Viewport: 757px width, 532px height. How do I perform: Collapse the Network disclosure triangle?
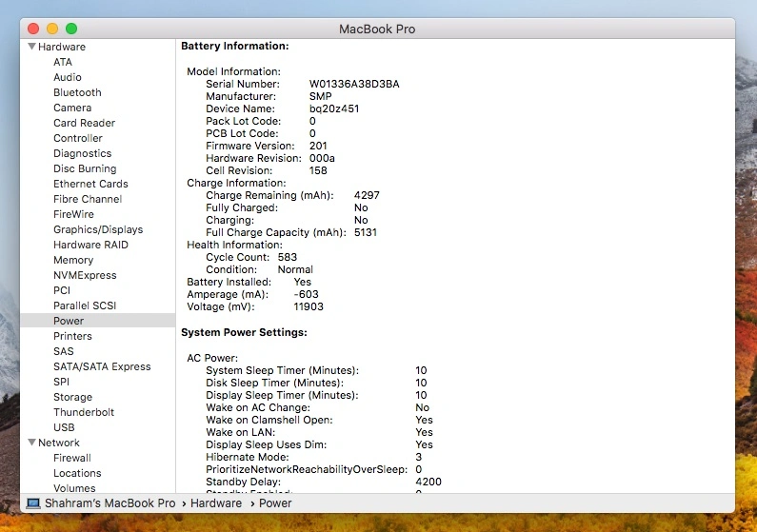[31, 443]
